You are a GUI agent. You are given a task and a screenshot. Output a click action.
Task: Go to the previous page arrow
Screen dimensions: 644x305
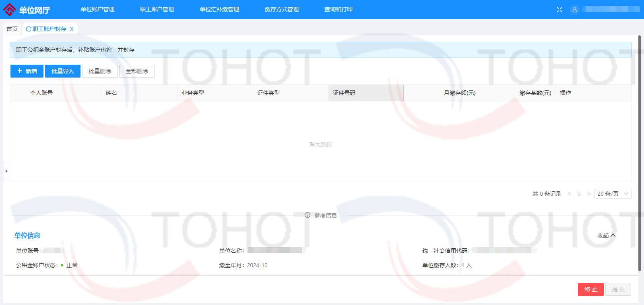[x=570, y=194]
